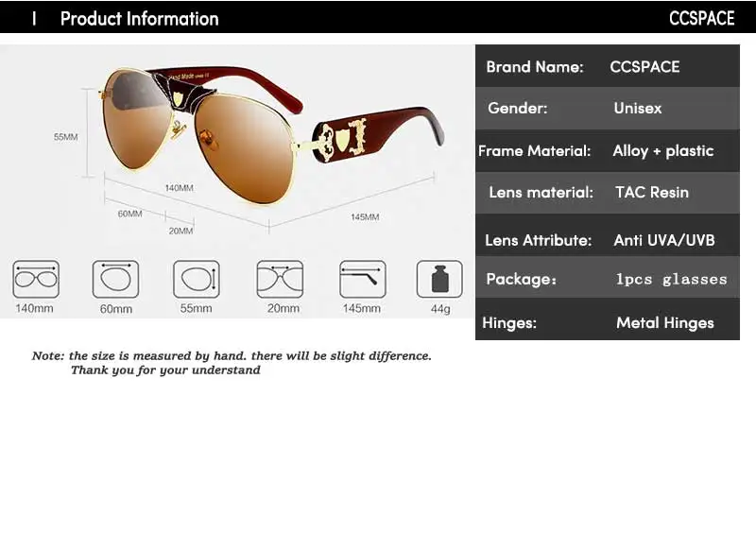Image resolution: width=756 pixels, height=533 pixels.
Task: Click the lens width icon above 60mm
Action: coord(115,280)
